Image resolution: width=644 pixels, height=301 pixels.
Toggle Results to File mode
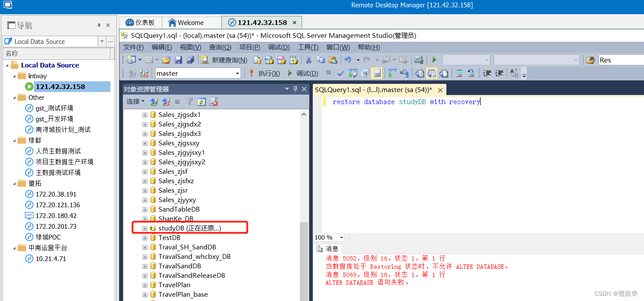[x=443, y=73]
